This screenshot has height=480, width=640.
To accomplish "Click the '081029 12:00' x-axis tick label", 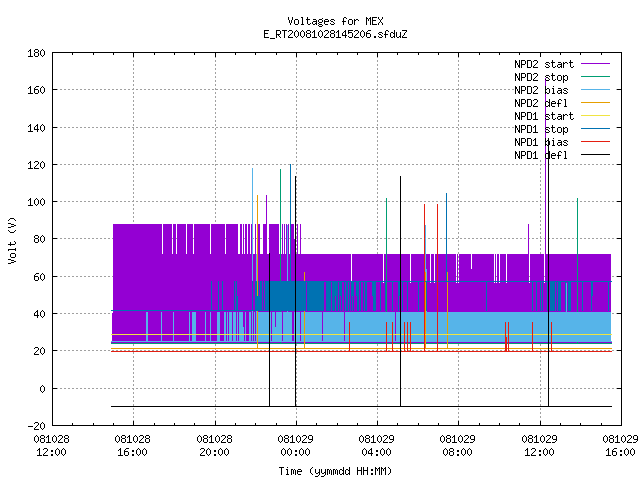I will 540,446.
